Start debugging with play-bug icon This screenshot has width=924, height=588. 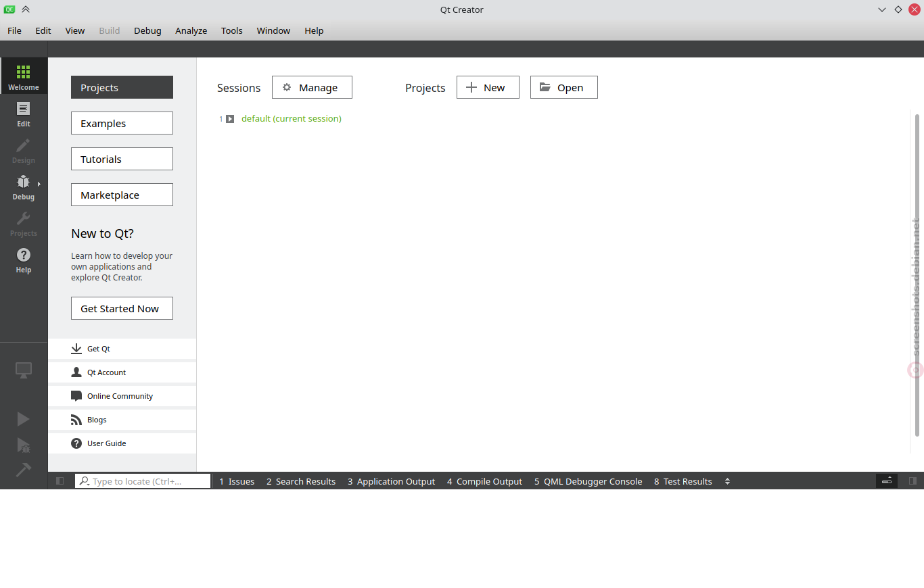pos(24,445)
